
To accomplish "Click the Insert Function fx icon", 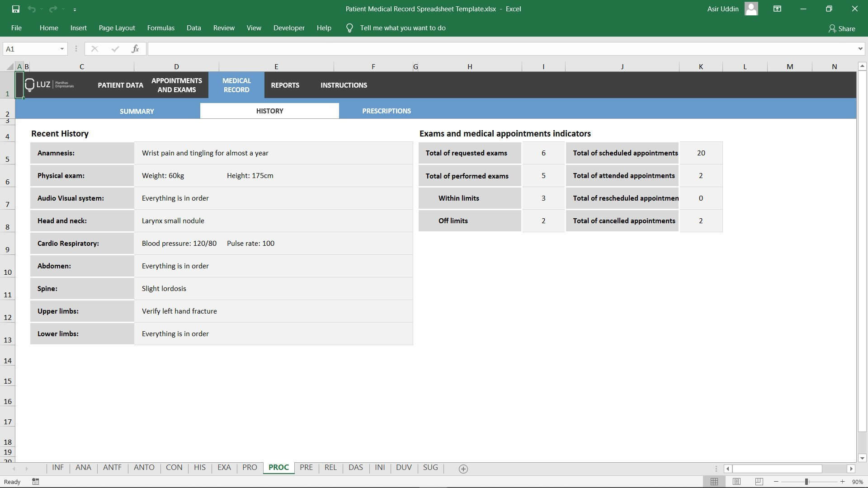I will 135,49.
